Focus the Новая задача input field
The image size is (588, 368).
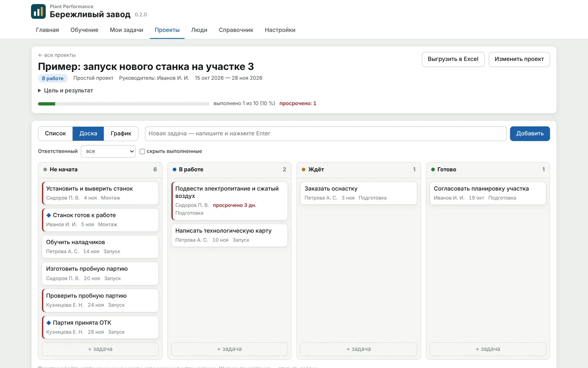325,134
